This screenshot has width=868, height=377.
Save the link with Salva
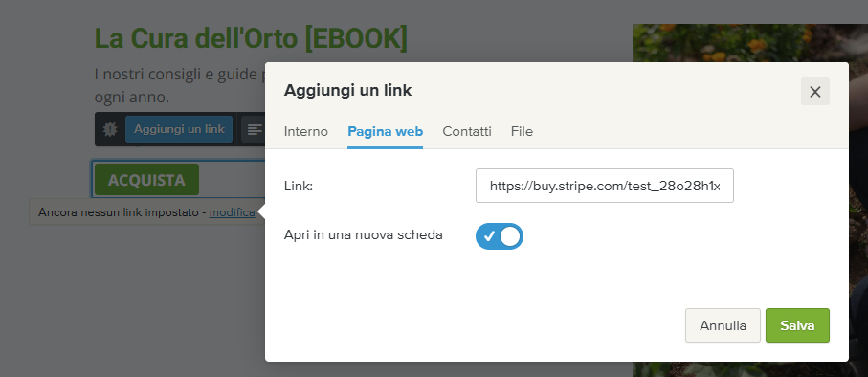click(797, 325)
